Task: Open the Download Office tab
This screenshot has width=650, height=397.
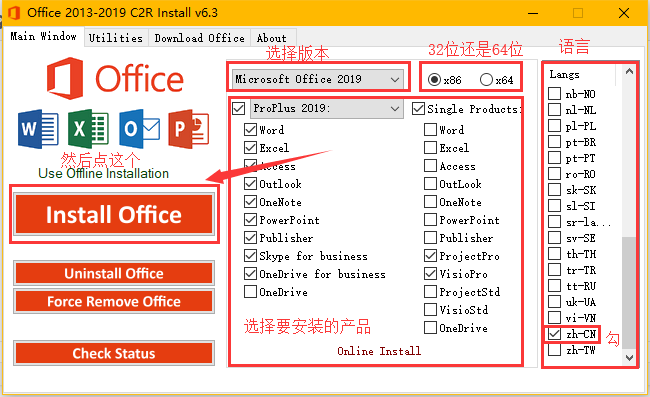Action: point(199,38)
